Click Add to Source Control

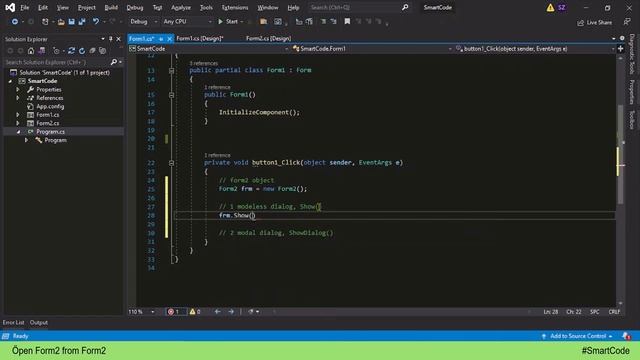[577, 336]
